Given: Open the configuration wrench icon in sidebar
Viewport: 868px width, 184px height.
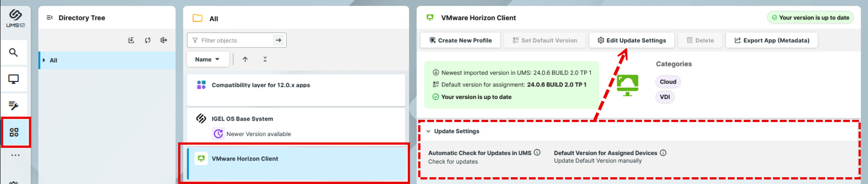Looking at the screenshot, I should (14, 105).
